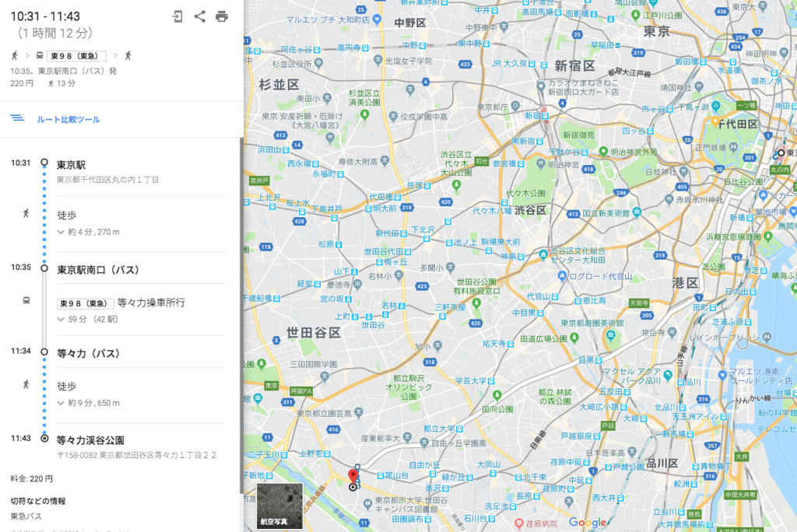797x532 pixels.
Task: Click the 荏原病院 hospital marker
Action: [x=519, y=523]
